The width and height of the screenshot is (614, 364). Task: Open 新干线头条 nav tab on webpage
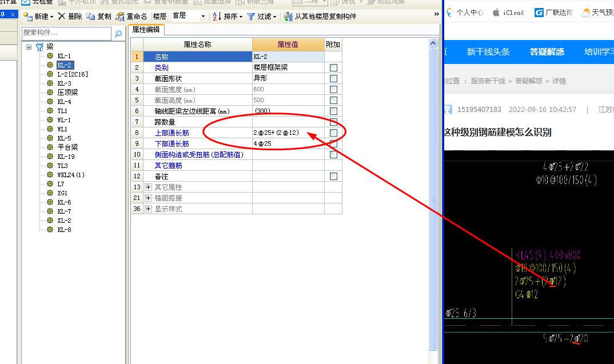tap(488, 51)
